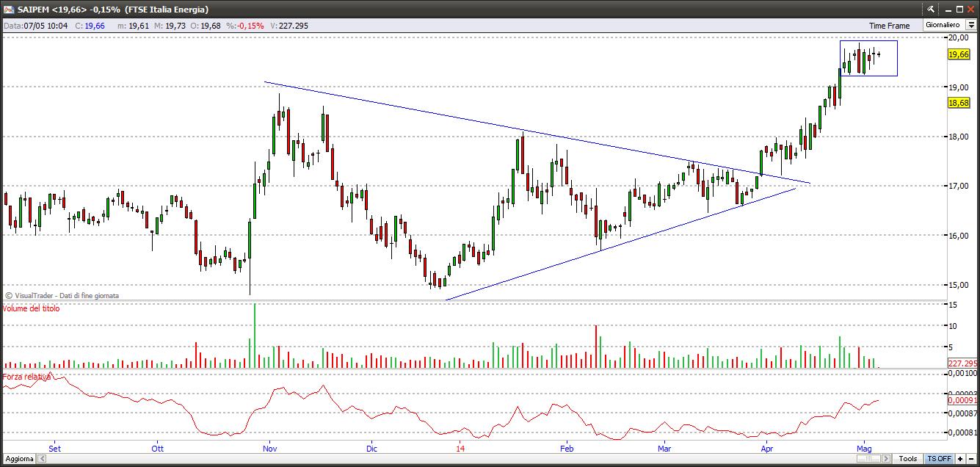Click the 'Time Frame' label
The height and width of the screenshot is (467, 980).
[889, 26]
